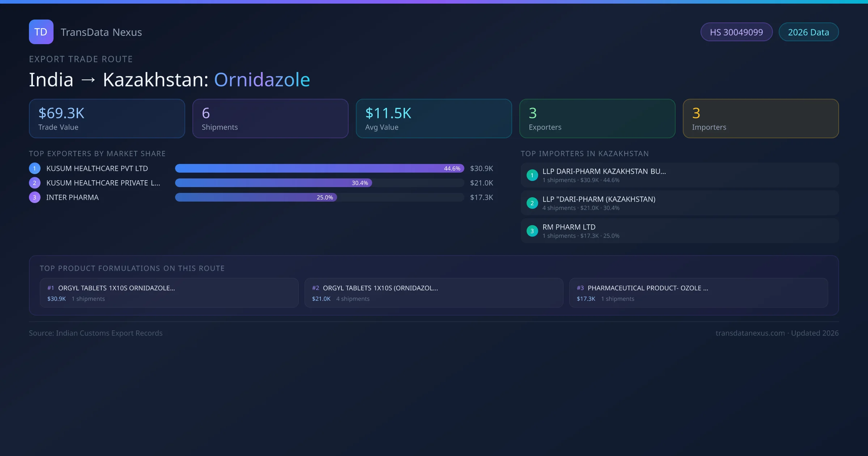Click the TD logo icon
Viewport: 868px width, 456px height.
tap(41, 32)
